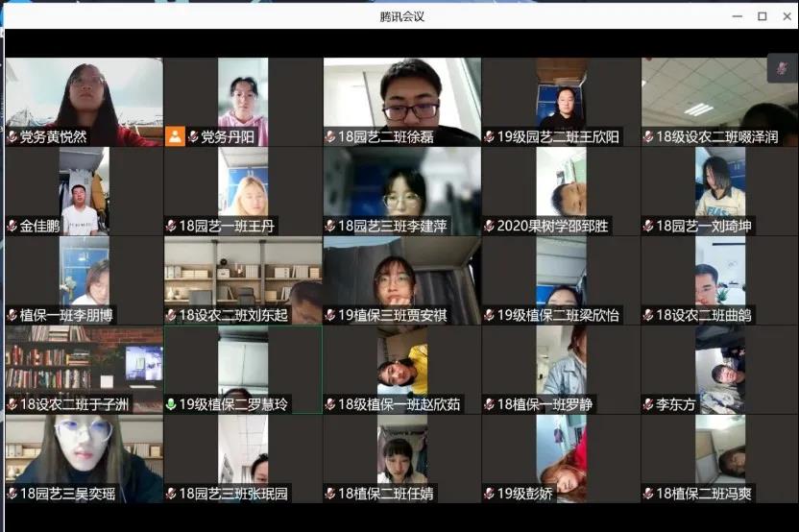Click the muted mic icon of 18园艺二班徐磊
This screenshot has width=799, height=532.
pos(330,136)
